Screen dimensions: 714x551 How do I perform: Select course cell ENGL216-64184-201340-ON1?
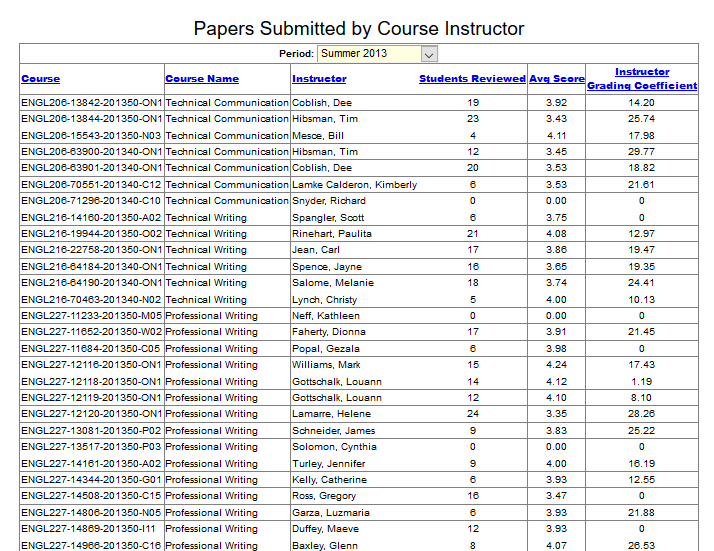click(x=92, y=267)
